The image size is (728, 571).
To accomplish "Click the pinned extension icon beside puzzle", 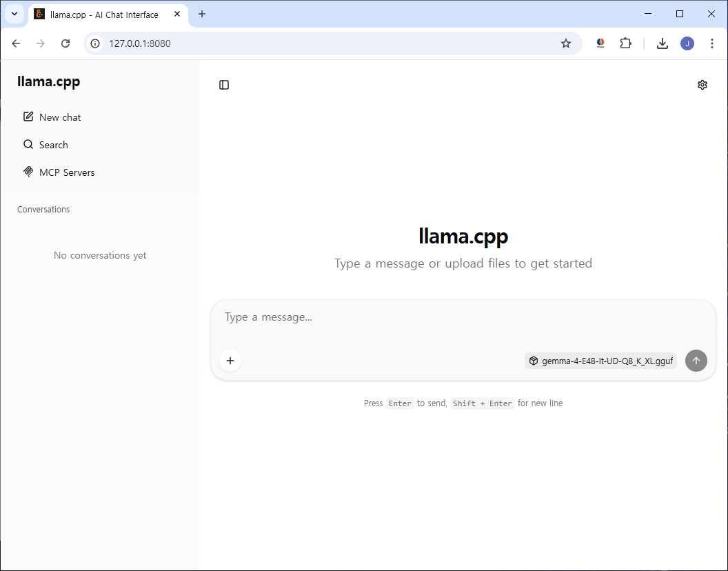I will pyautogui.click(x=600, y=43).
